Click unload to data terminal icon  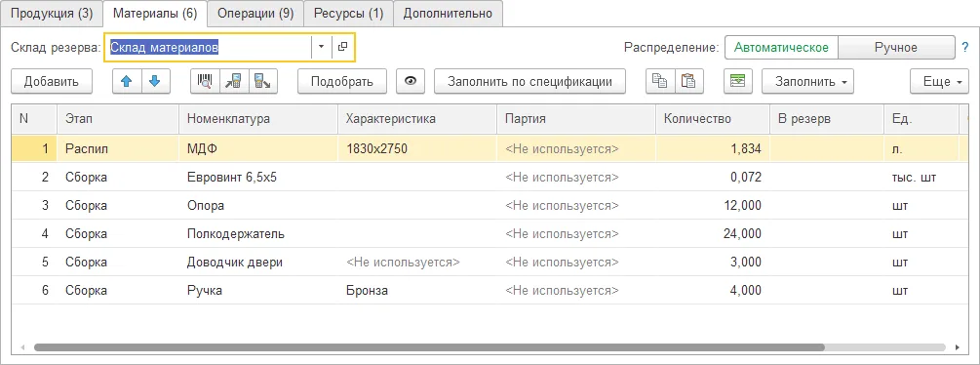click(x=263, y=81)
